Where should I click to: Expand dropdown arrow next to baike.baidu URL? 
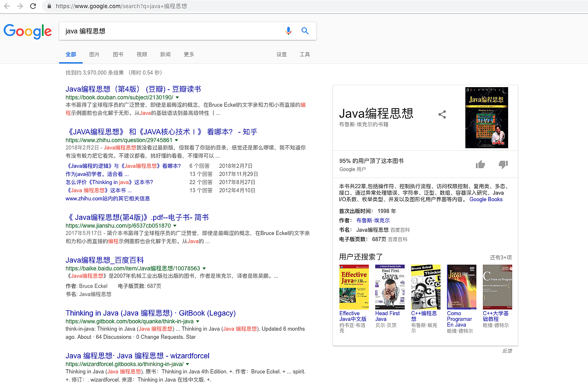[x=204, y=269]
